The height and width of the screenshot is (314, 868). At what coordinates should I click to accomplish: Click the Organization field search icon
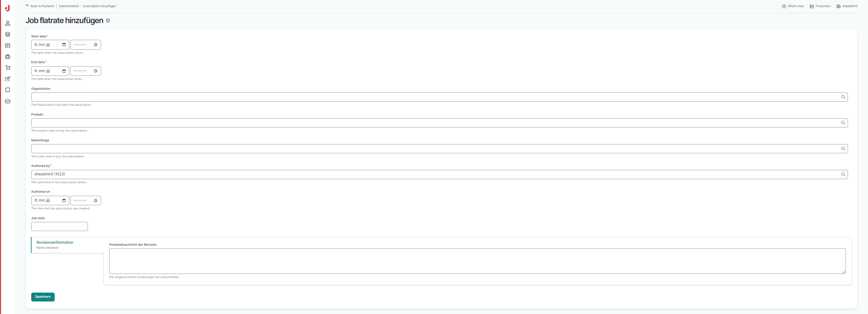coord(843,97)
